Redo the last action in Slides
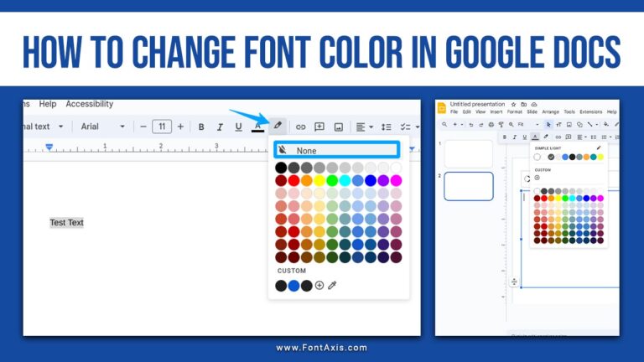 [x=481, y=125]
